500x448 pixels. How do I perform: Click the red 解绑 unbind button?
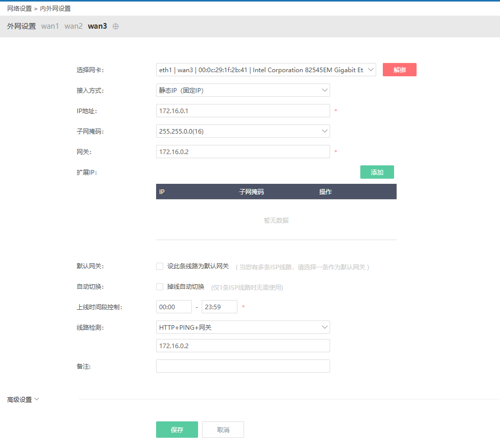pos(399,70)
